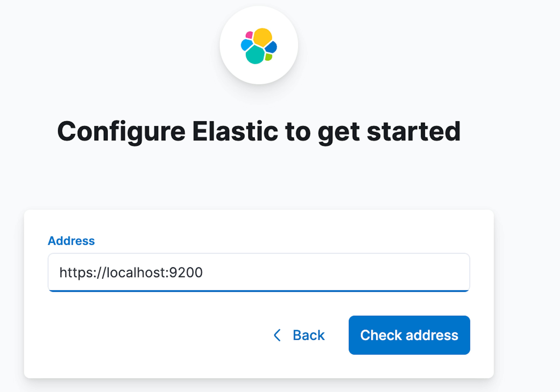Image resolution: width=560 pixels, height=392 pixels.
Task: Click the green blob in the Elastic logo
Action: pyautogui.click(x=268, y=57)
